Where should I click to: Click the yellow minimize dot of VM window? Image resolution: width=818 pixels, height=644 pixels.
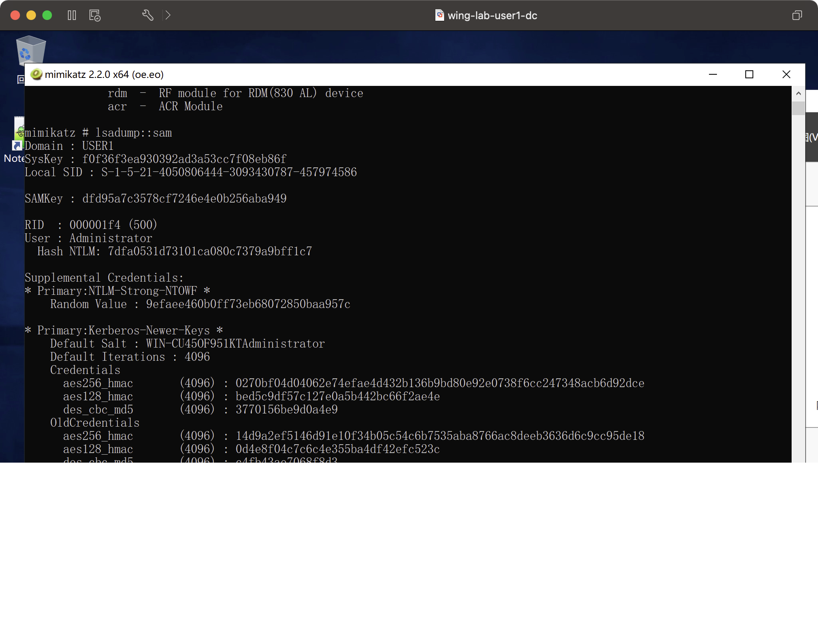pyautogui.click(x=31, y=15)
